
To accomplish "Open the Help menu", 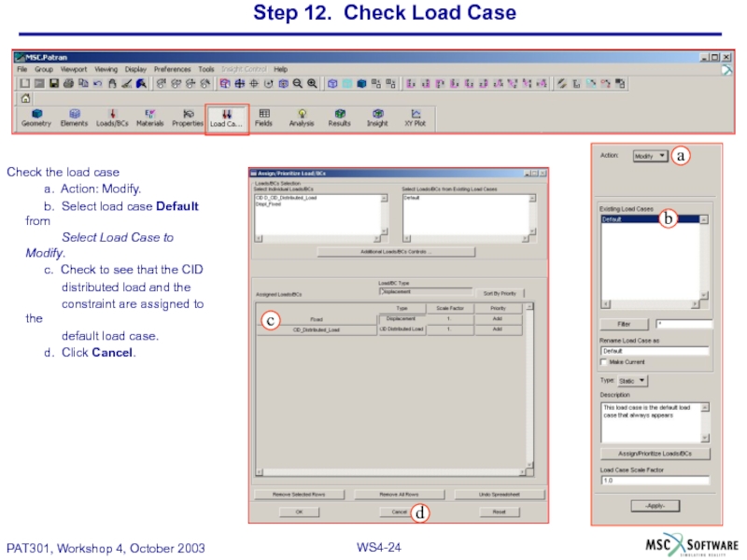I will tap(281, 69).
